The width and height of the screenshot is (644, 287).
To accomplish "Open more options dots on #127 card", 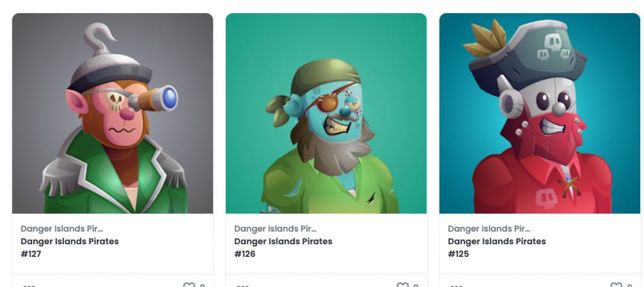I will (x=29, y=286).
